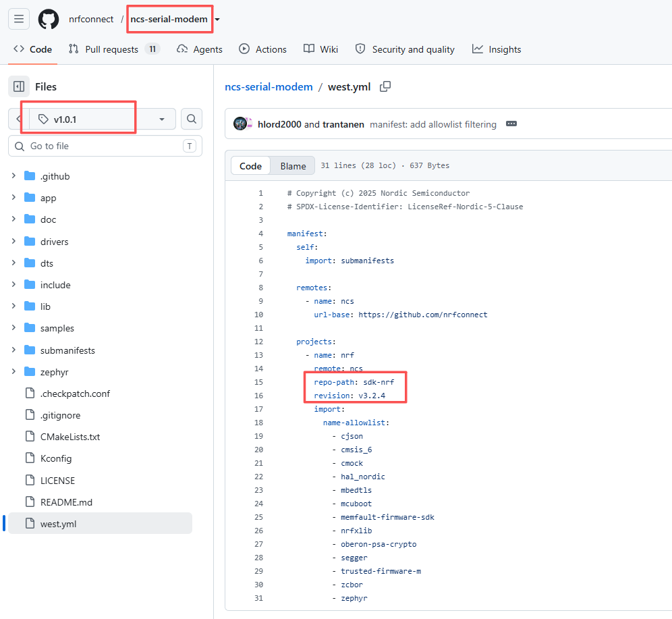Open the v1.0.1 tag switcher dropdown
Image resolution: width=672 pixels, height=619 pixels.
pos(102,119)
